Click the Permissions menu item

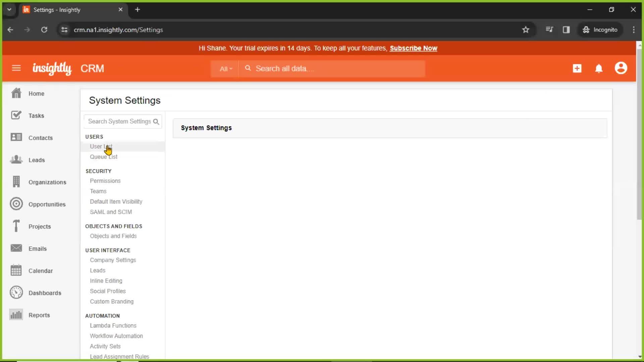point(105,181)
